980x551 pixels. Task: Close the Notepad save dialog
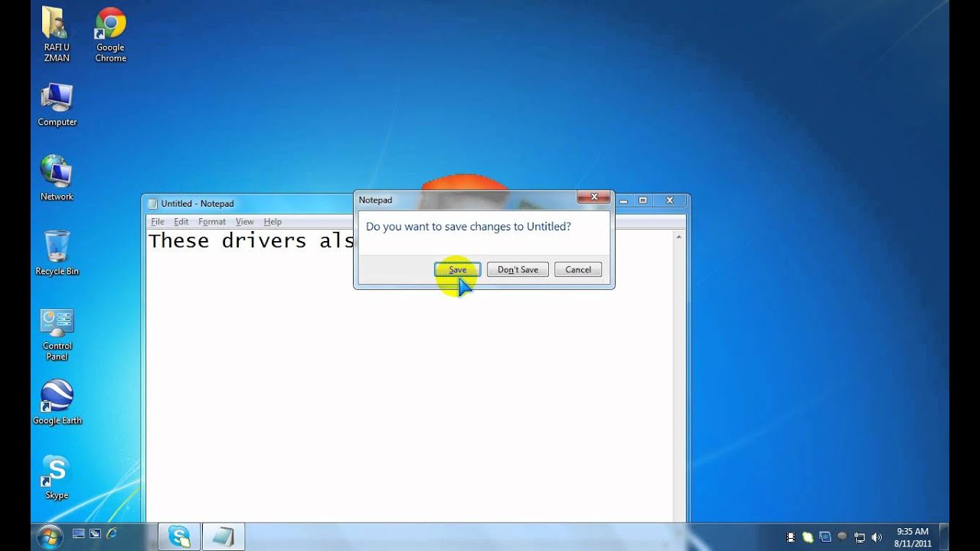[x=593, y=198]
